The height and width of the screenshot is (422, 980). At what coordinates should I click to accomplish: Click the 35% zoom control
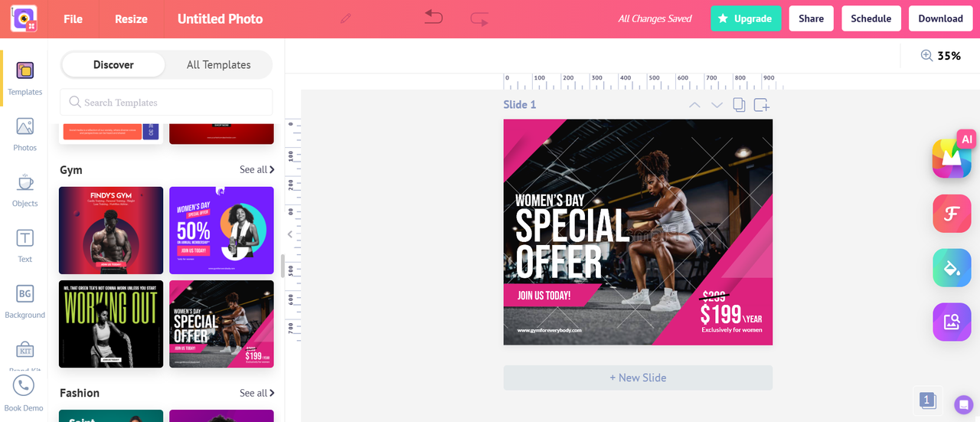click(x=940, y=55)
